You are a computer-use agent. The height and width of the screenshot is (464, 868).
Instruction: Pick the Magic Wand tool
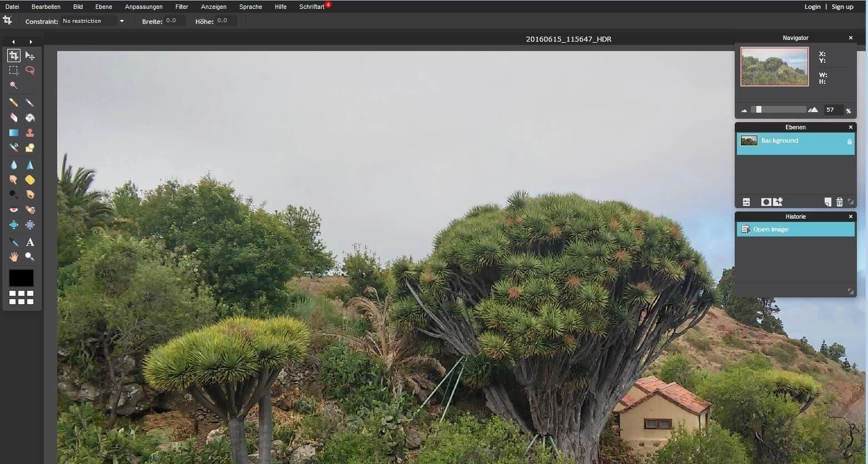(x=14, y=85)
